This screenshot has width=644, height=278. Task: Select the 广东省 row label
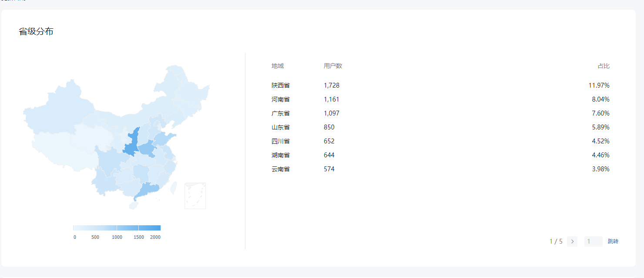point(281,113)
